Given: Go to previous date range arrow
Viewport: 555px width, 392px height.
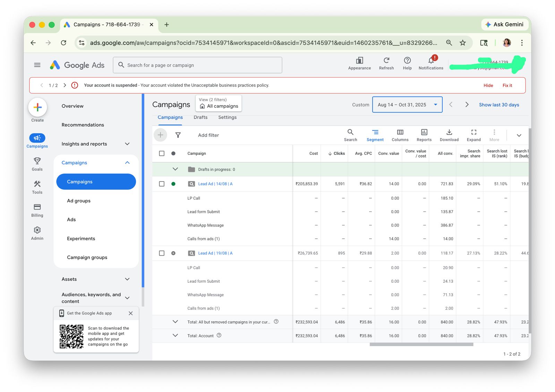Looking at the screenshot, I should (451, 104).
